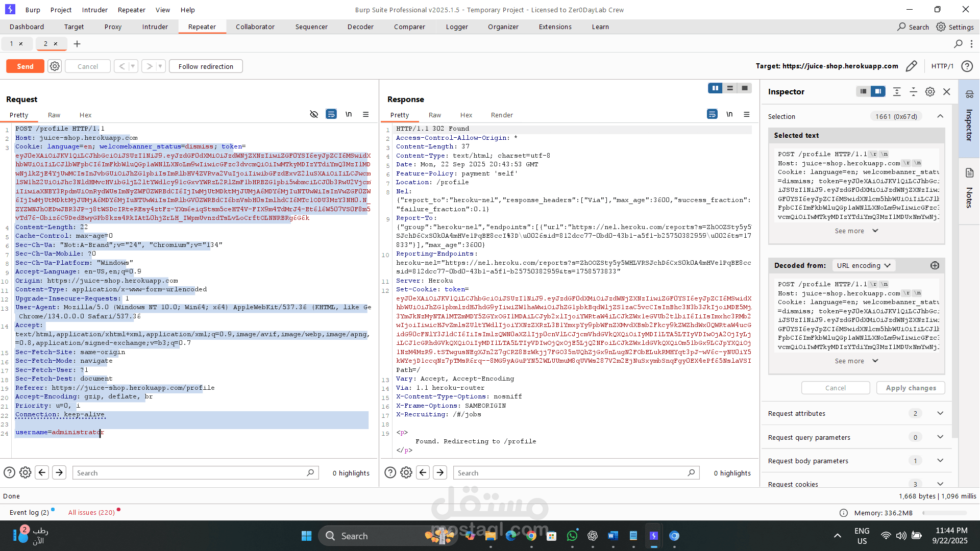Expand Request query parameters section
The height and width of the screenshot is (551, 980).
coord(940,437)
